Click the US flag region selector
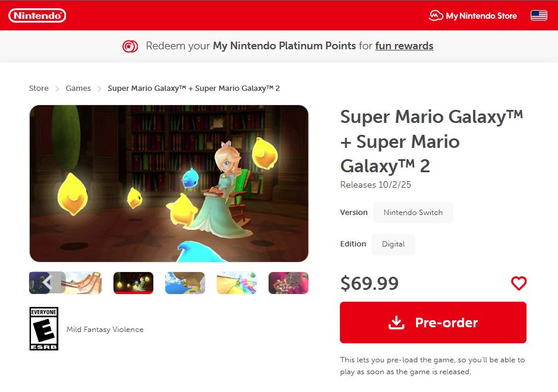 [x=538, y=15]
